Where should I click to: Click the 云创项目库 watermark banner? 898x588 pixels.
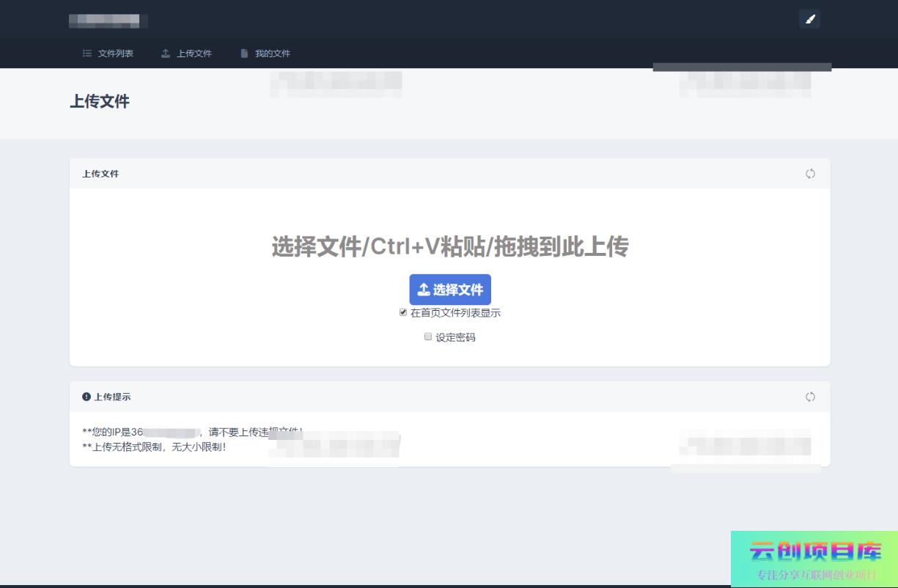pyautogui.click(x=814, y=558)
